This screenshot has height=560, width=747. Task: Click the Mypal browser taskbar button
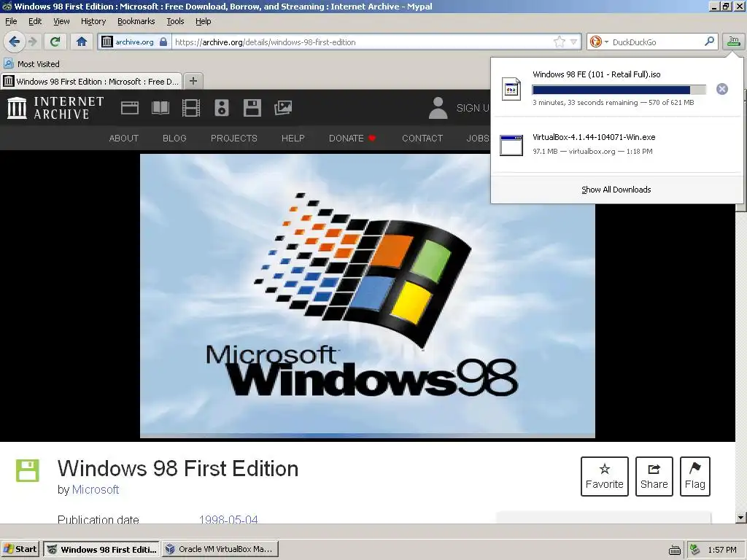point(102,549)
